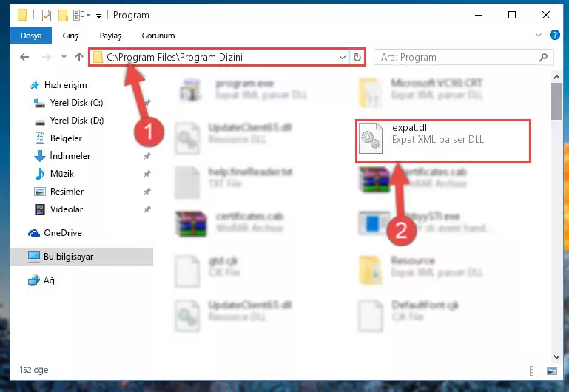Image resolution: width=569 pixels, height=392 pixels.
Task: Select Bu bilgisayar in navigation pane
Action: click(82, 257)
